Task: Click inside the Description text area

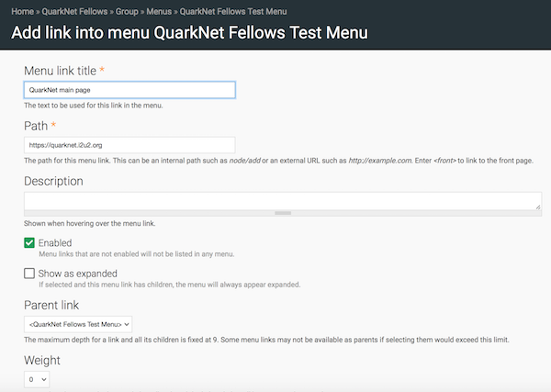Action: coord(283,201)
